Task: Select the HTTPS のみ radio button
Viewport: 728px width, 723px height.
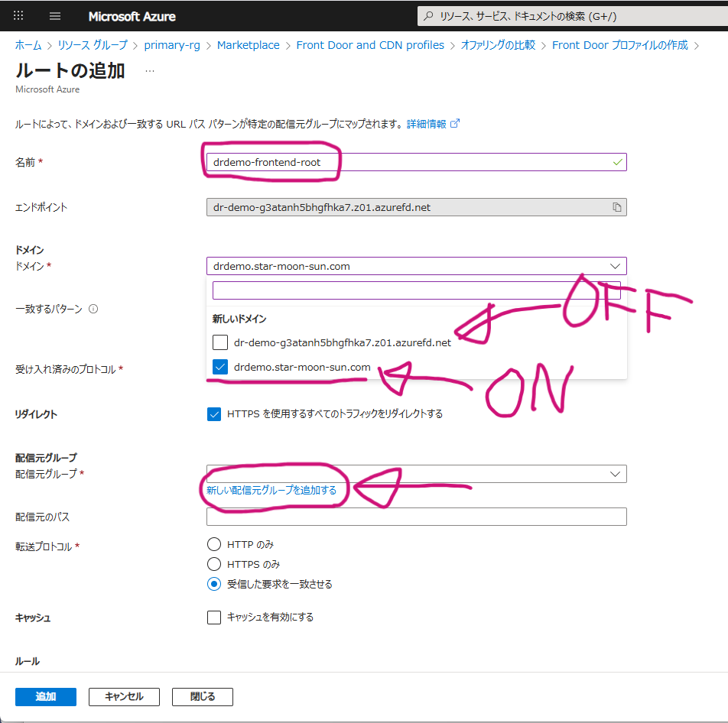Action: (214, 564)
